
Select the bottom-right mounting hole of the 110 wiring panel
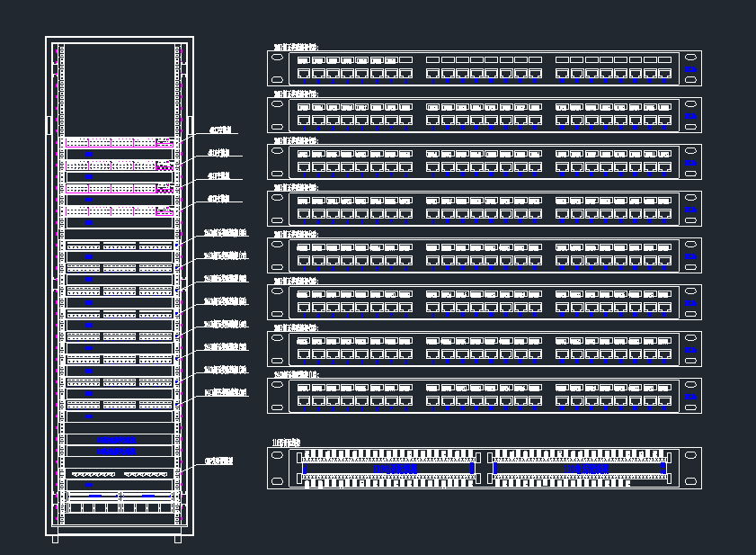tap(690, 479)
